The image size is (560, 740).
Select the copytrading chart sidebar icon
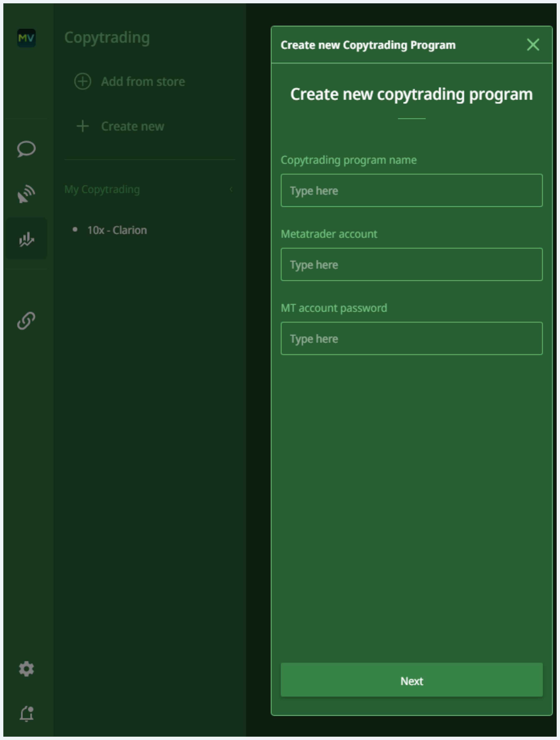pos(26,239)
